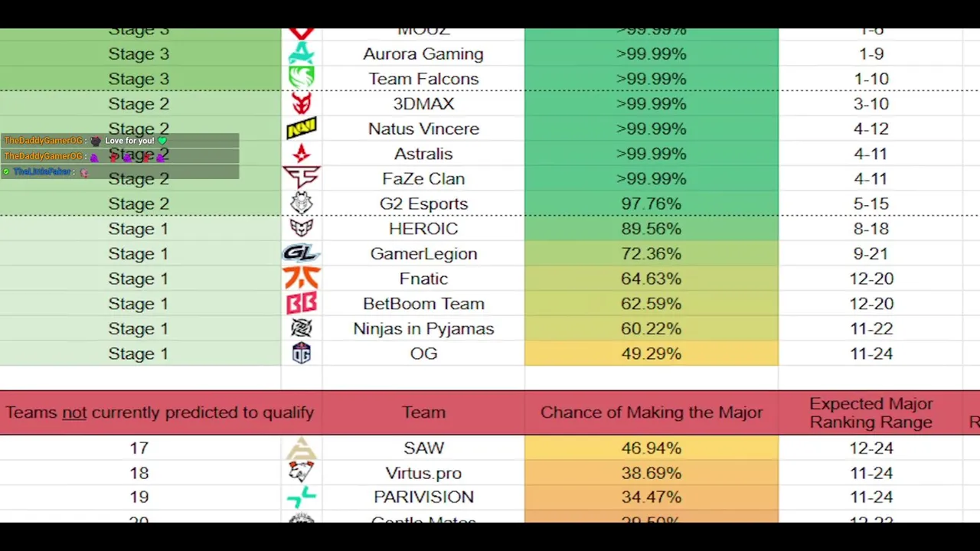This screenshot has height=551, width=980.
Task: Click the Natus Vincere NAVI logo
Action: 302,129
